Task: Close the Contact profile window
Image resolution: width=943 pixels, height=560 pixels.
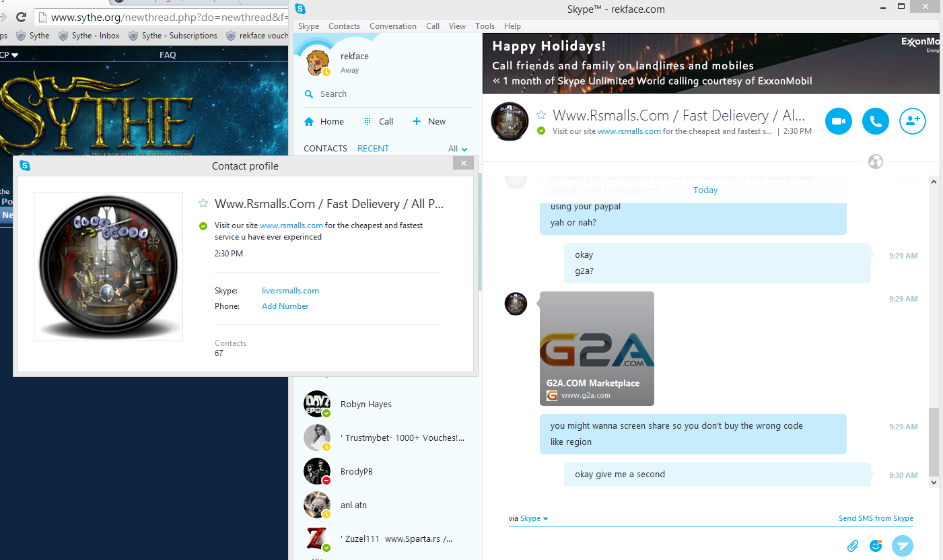Action: coord(463,164)
